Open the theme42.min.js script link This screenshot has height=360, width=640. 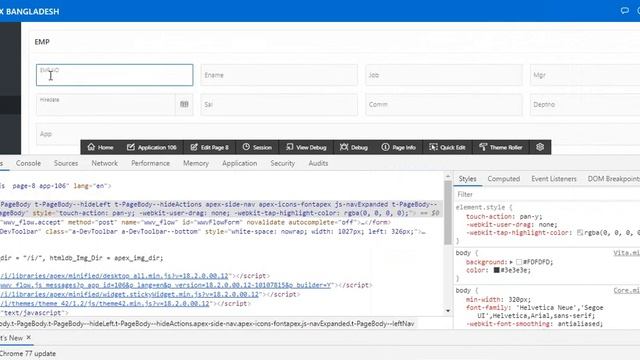[104, 304]
